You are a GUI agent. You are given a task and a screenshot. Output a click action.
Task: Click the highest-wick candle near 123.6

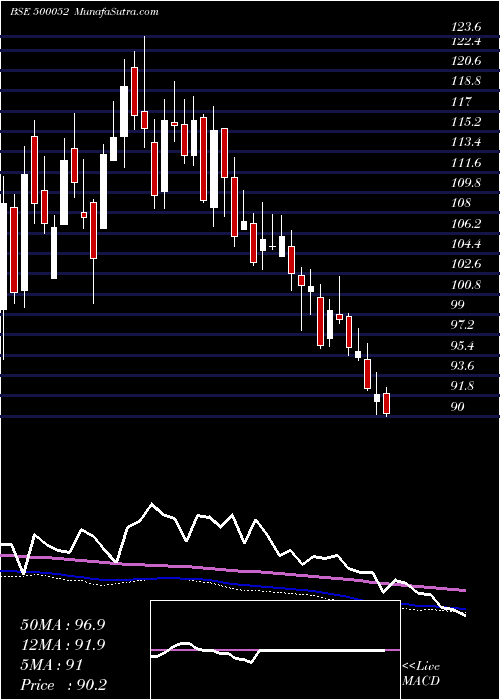(x=144, y=92)
